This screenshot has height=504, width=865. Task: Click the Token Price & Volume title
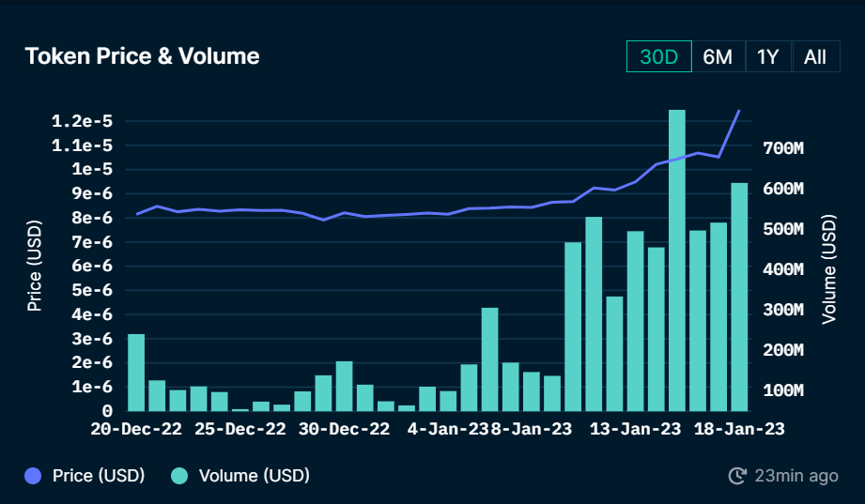(x=143, y=56)
